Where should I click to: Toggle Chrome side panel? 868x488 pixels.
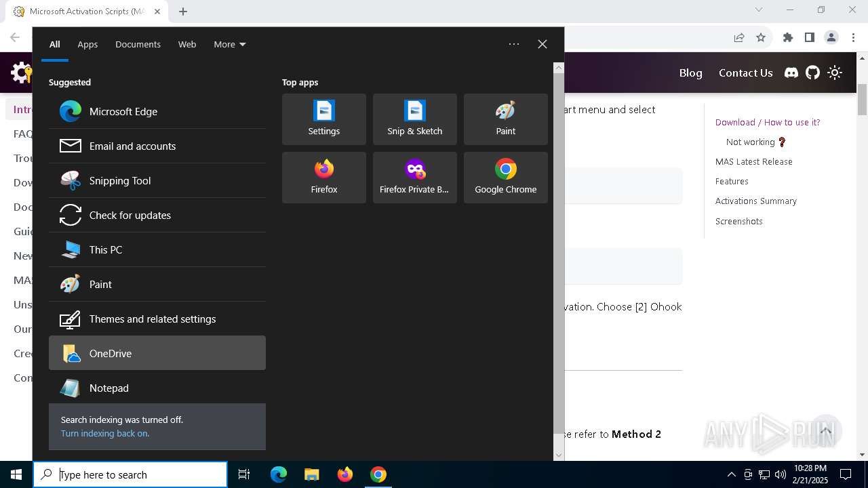(810, 37)
